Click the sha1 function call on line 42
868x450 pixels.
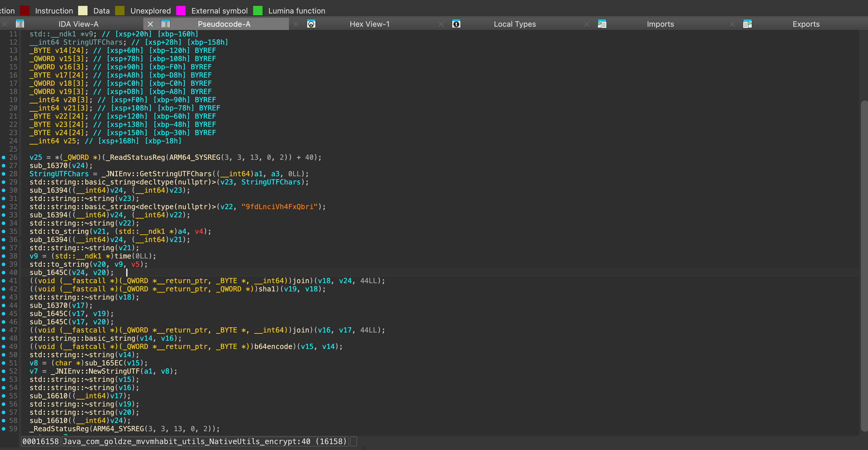(267, 289)
